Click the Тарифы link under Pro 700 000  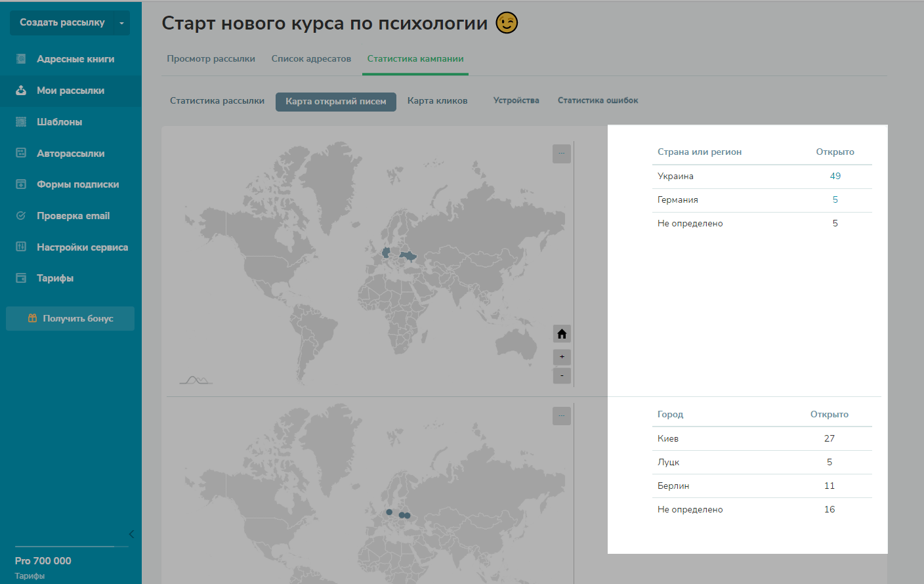pyautogui.click(x=30, y=576)
